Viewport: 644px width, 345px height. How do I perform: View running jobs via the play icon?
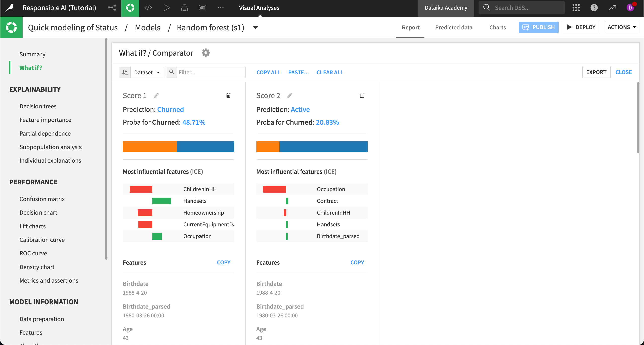click(166, 8)
